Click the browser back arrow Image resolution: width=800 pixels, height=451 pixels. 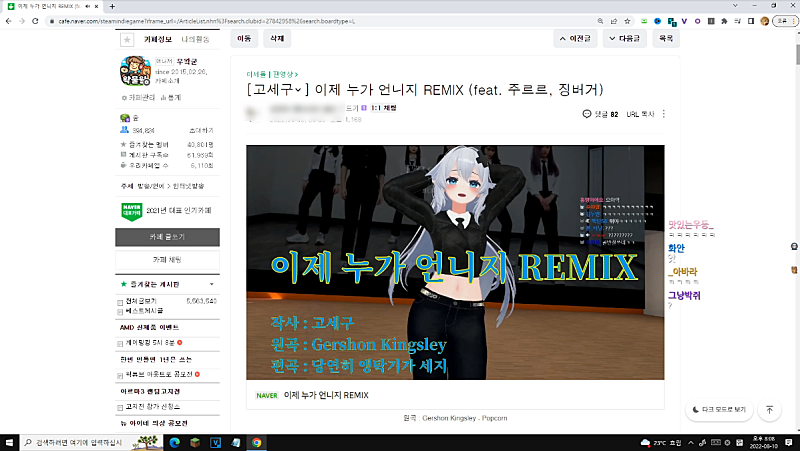coord(9,21)
